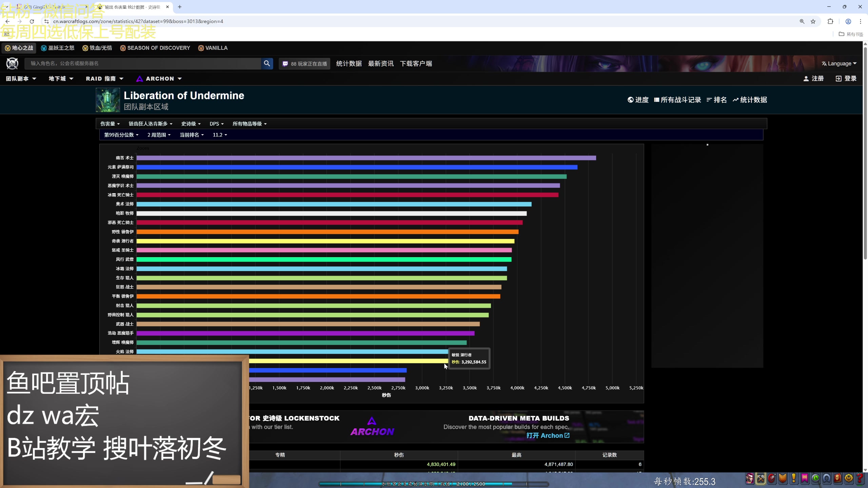This screenshot has width=868, height=488.
Task: Open WoW shop gold coin micro-button
Action: (849, 479)
